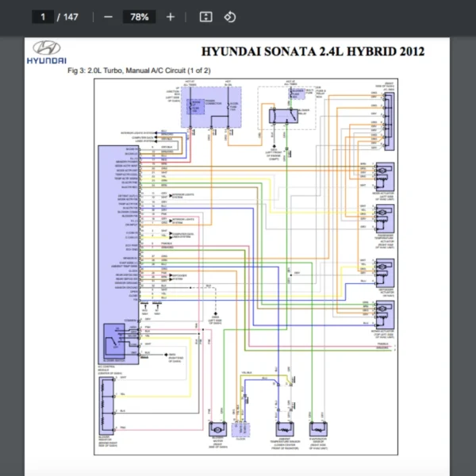Screen dimensions: 476x476
Task: Click the ambient temperature sensor symbol
Action: pos(283,429)
